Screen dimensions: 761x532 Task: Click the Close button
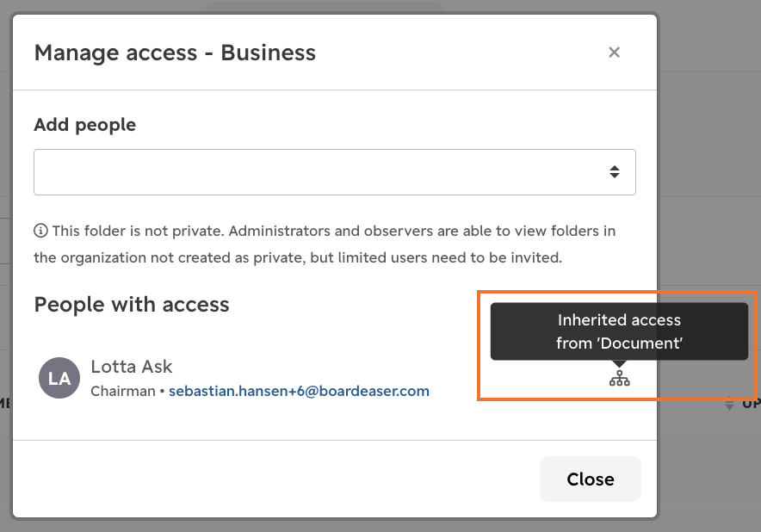[x=591, y=479]
